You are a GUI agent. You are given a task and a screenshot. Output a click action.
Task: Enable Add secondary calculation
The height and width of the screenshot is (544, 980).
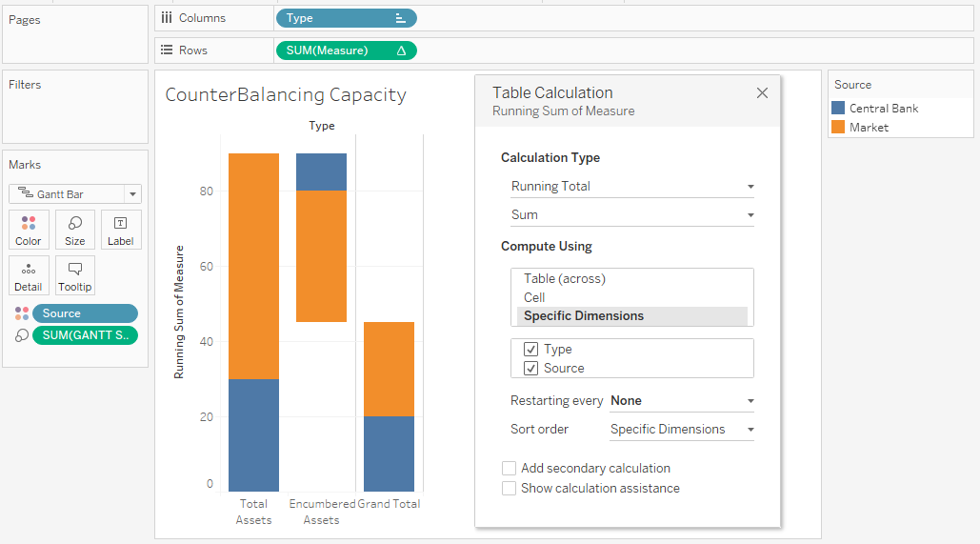tap(509, 469)
